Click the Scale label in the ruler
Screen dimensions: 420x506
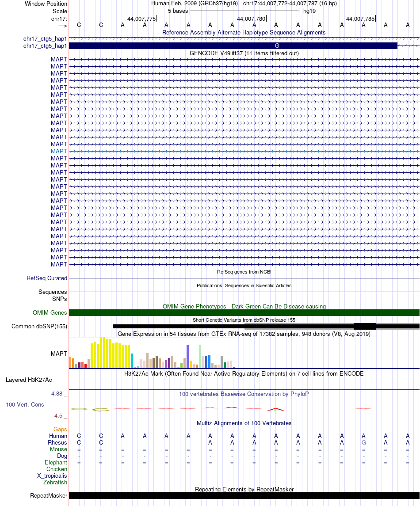point(60,11)
